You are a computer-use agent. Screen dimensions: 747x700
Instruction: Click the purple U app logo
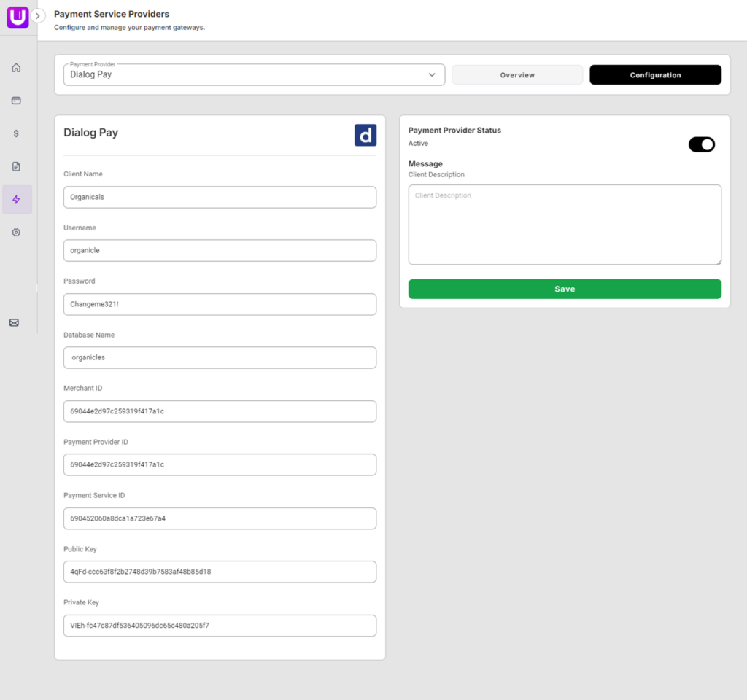coord(17,17)
